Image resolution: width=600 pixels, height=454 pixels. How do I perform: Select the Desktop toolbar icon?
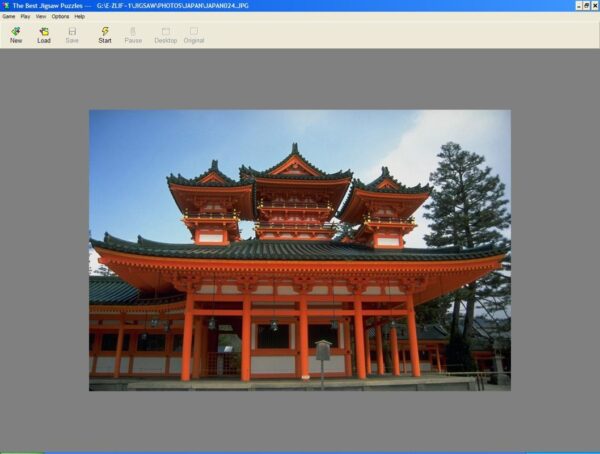[x=165, y=34]
